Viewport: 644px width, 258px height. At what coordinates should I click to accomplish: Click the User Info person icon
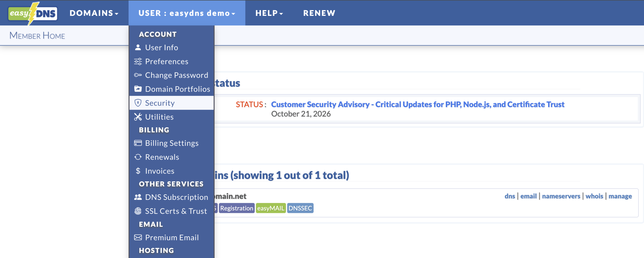(x=138, y=48)
